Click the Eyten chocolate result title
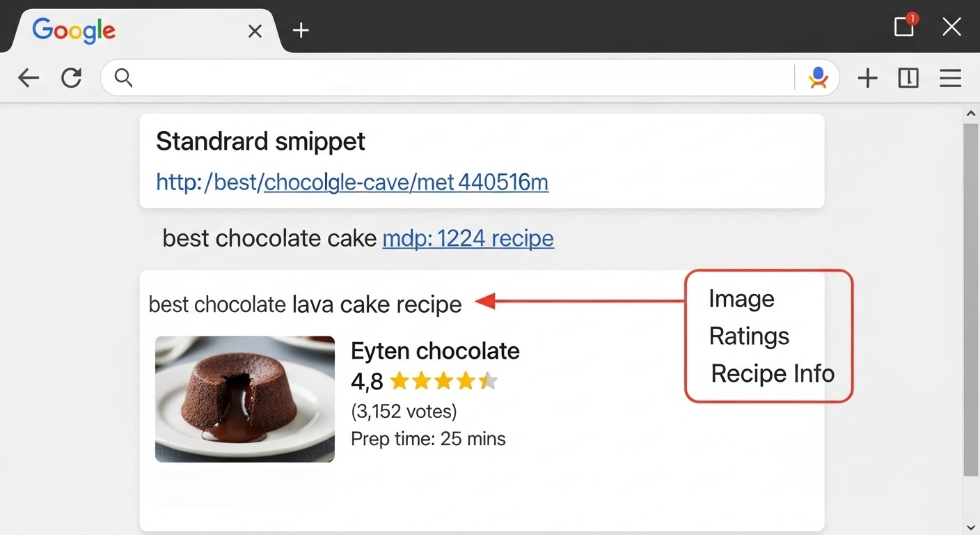980x535 pixels. point(435,350)
